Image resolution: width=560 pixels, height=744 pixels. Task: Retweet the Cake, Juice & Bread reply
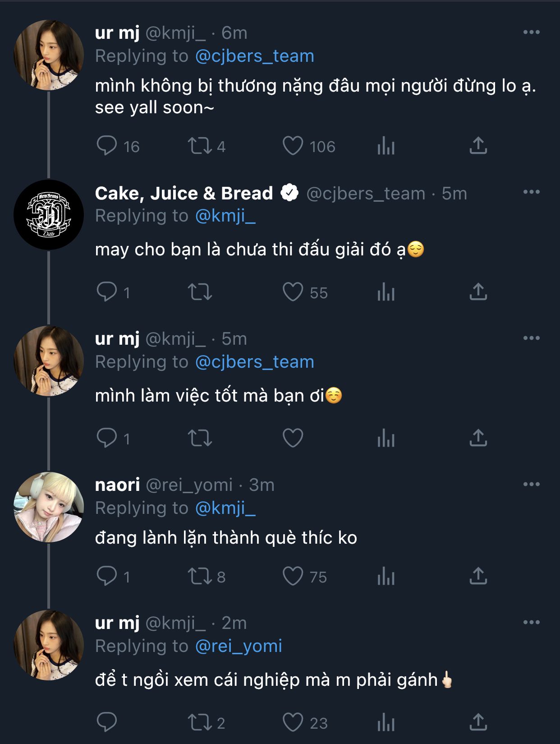coord(200,292)
